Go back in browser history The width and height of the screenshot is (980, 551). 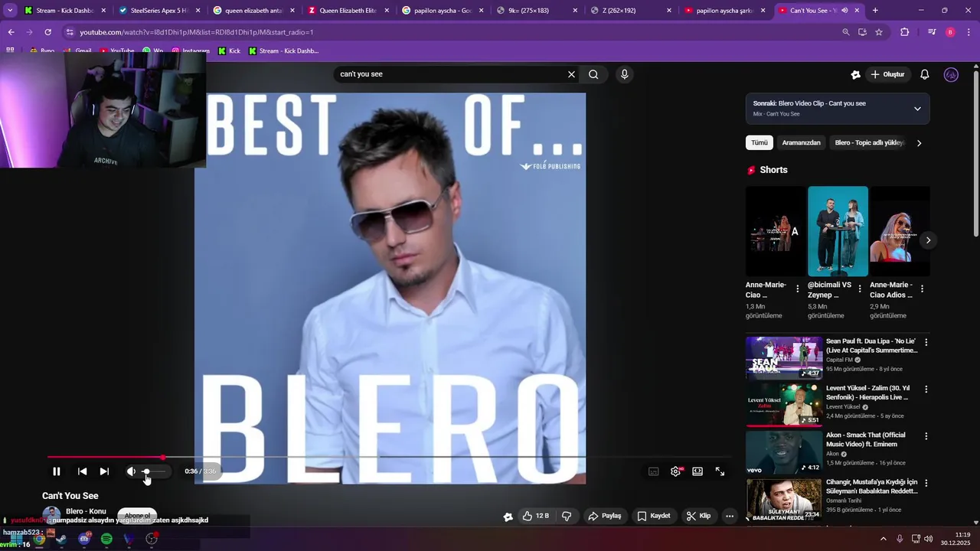click(x=11, y=32)
